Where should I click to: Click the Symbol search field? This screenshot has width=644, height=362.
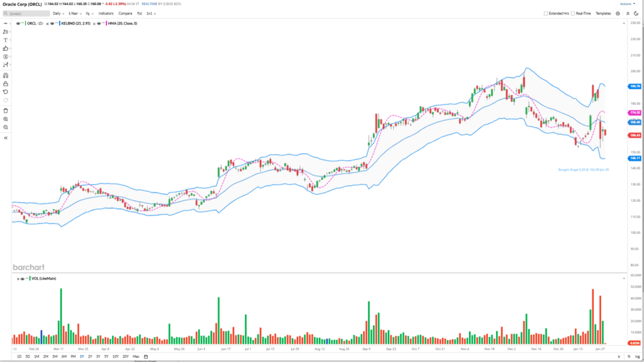[25, 13]
